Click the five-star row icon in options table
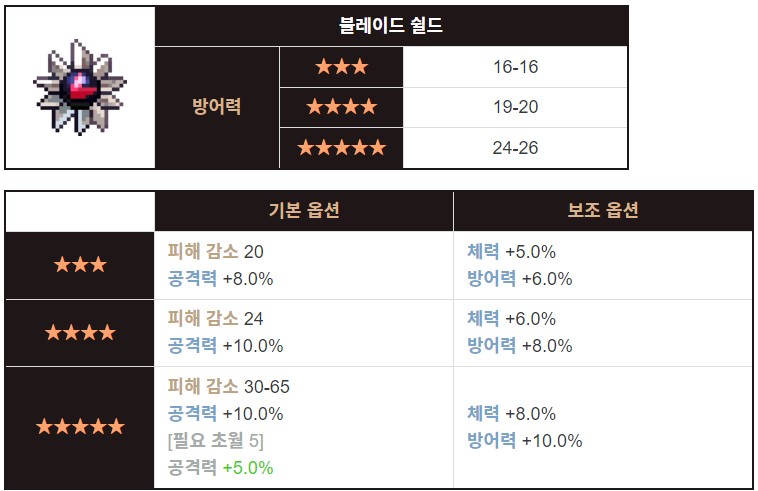 click(79, 427)
